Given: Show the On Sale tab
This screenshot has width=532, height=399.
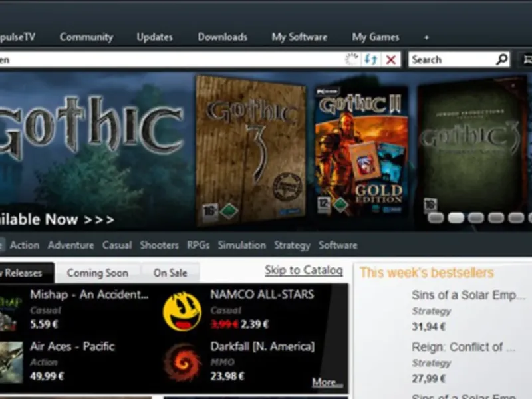Looking at the screenshot, I should click(x=170, y=273).
